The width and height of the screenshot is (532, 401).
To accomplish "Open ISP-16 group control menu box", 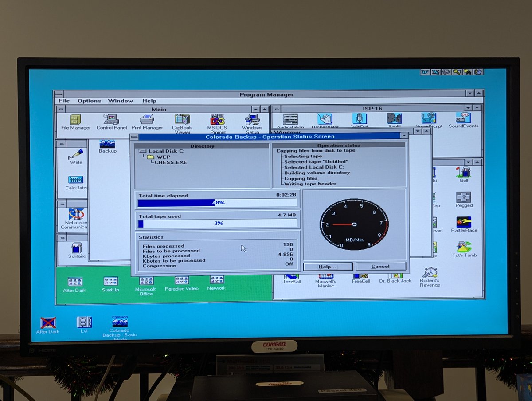I will [x=276, y=108].
